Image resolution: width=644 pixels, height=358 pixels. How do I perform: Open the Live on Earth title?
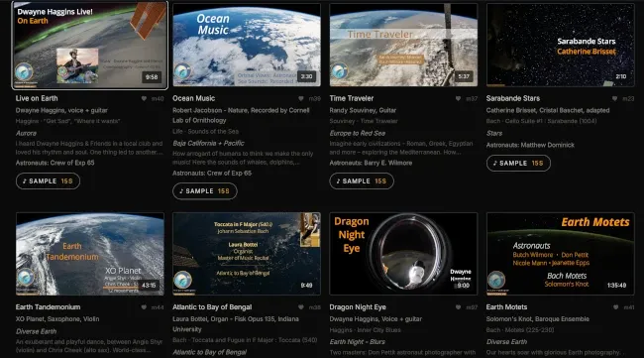coord(37,98)
